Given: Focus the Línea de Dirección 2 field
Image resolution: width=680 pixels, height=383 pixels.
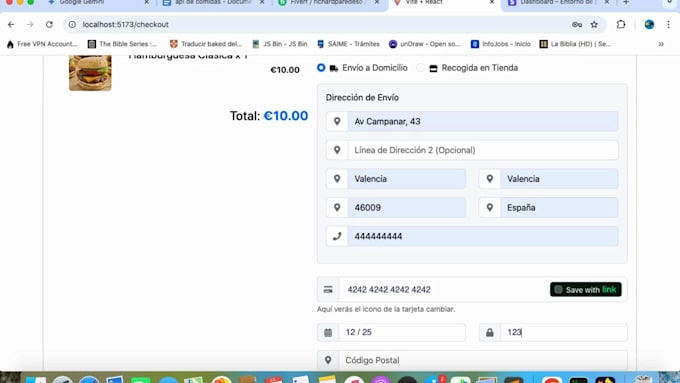Looking at the screenshot, I should (x=483, y=150).
